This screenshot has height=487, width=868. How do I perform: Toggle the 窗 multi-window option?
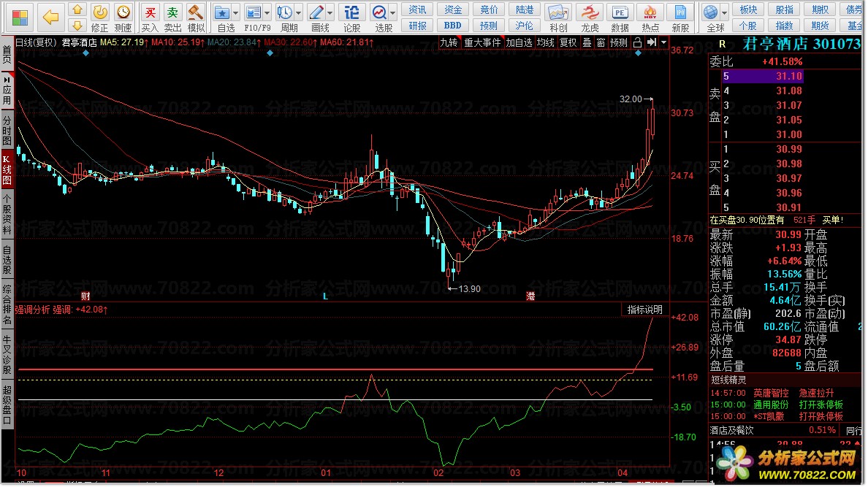601,42
